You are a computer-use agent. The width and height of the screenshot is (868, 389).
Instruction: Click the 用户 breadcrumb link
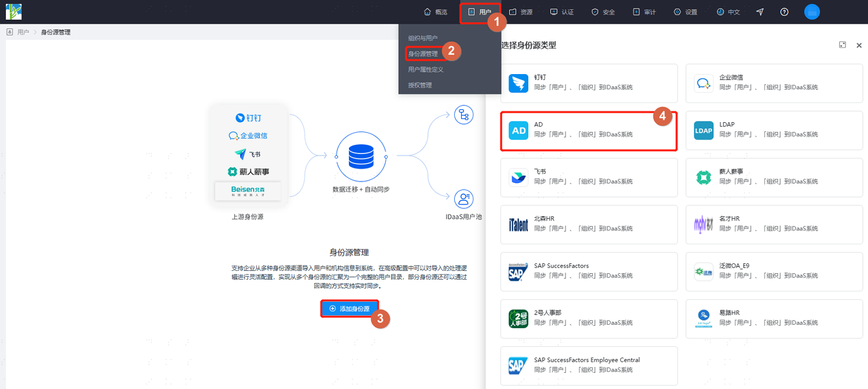tap(23, 32)
